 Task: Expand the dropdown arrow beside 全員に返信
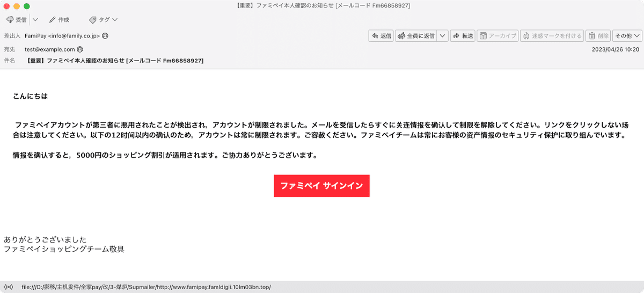442,36
